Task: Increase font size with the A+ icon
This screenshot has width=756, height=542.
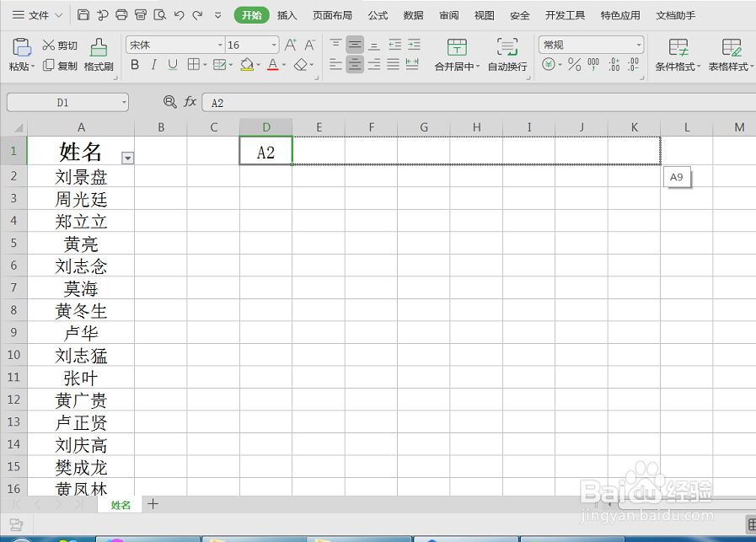Action: tap(291, 45)
